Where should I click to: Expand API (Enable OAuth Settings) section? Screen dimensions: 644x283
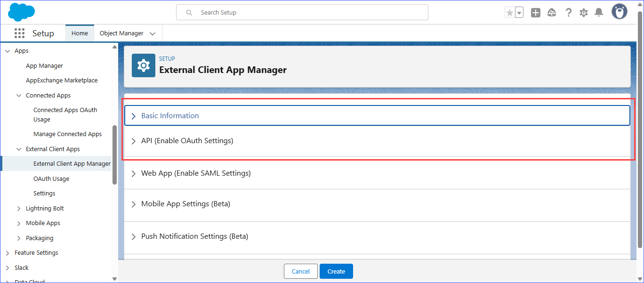187,141
